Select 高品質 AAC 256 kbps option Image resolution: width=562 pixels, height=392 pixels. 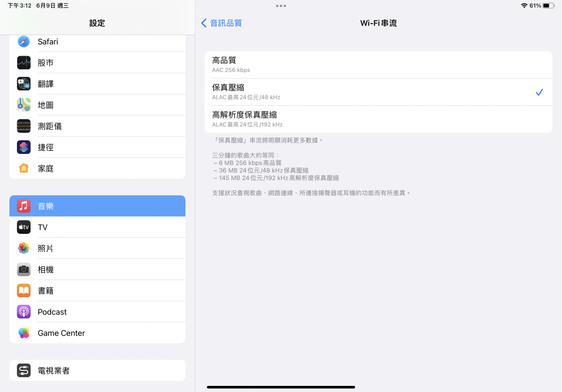point(378,65)
